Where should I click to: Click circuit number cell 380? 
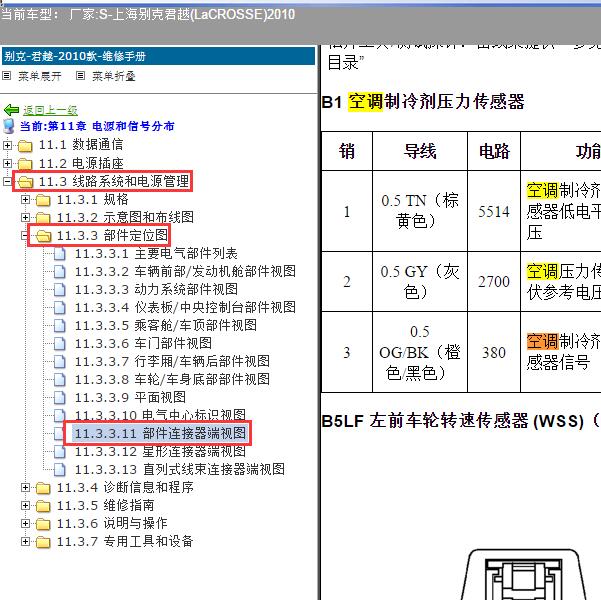tap(494, 352)
